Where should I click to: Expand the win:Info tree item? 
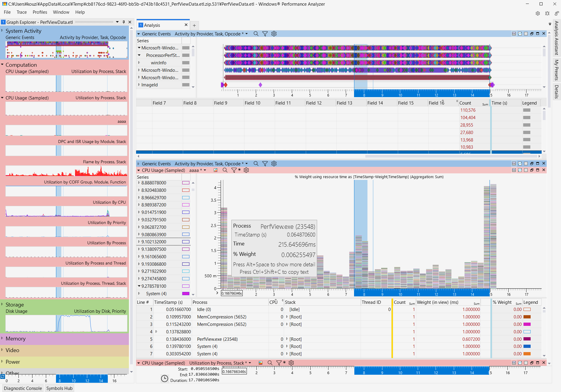(x=139, y=63)
